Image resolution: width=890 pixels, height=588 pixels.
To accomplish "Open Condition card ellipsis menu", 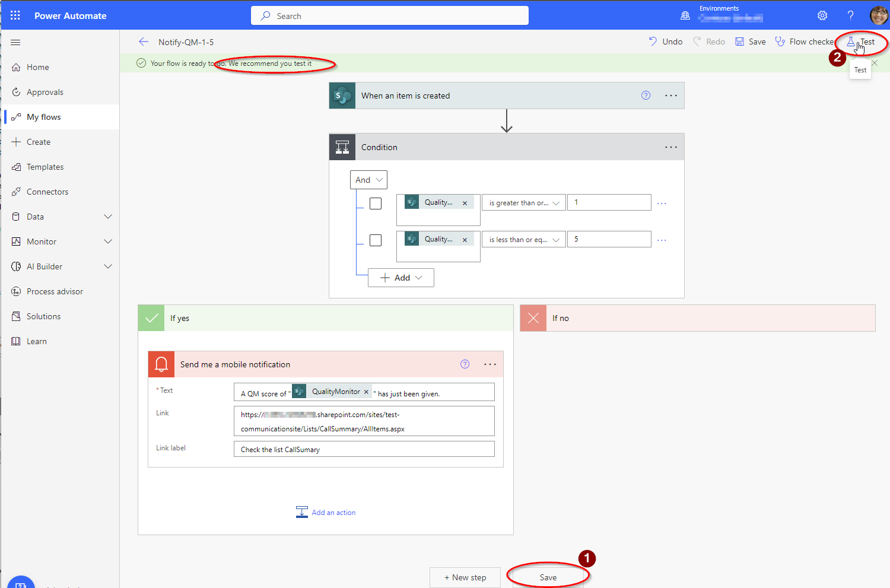I will [671, 147].
